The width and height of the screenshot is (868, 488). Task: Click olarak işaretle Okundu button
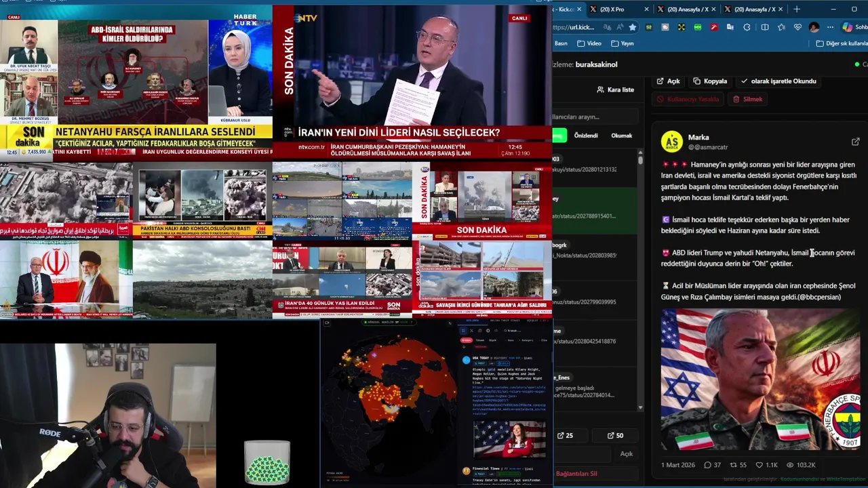coord(778,81)
